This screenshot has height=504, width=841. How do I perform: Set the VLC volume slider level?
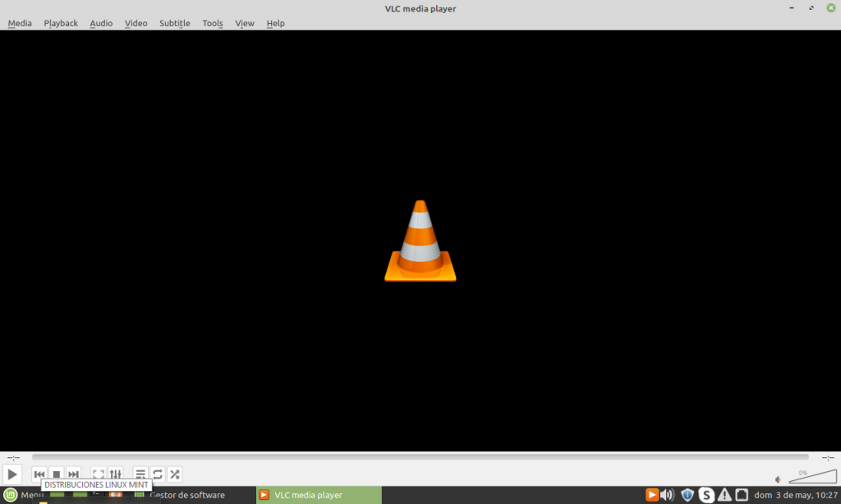pyautogui.click(x=812, y=476)
